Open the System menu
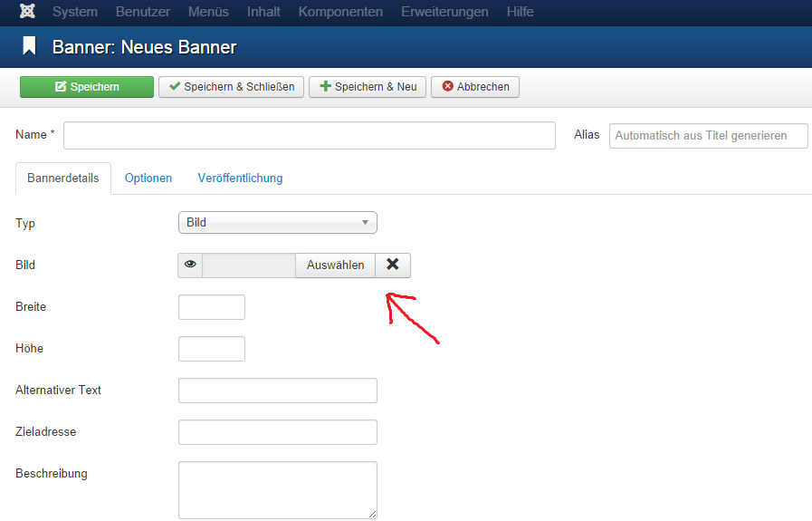The width and height of the screenshot is (812, 521). (75, 12)
